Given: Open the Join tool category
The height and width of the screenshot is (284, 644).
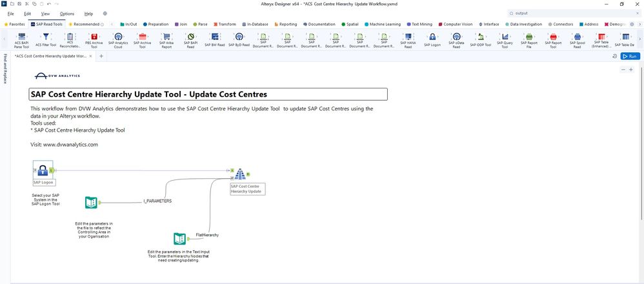Looking at the screenshot, I should [181, 25].
